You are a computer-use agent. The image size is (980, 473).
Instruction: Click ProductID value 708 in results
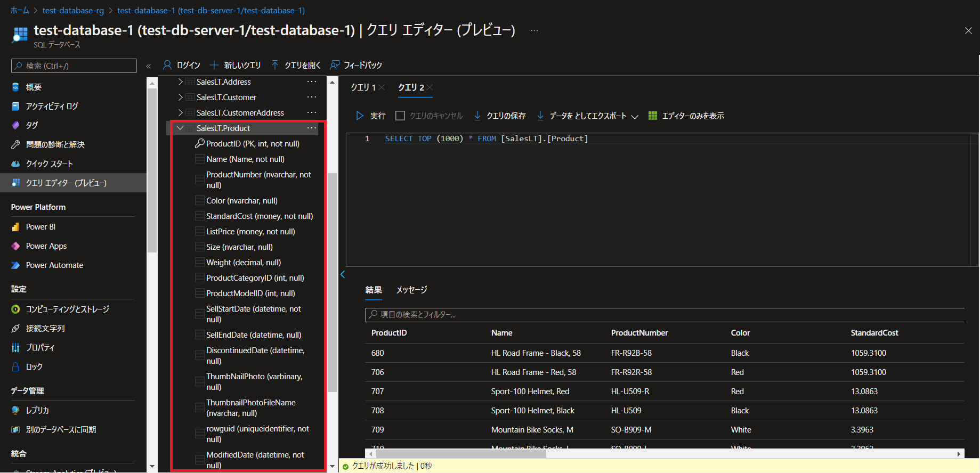click(378, 411)
